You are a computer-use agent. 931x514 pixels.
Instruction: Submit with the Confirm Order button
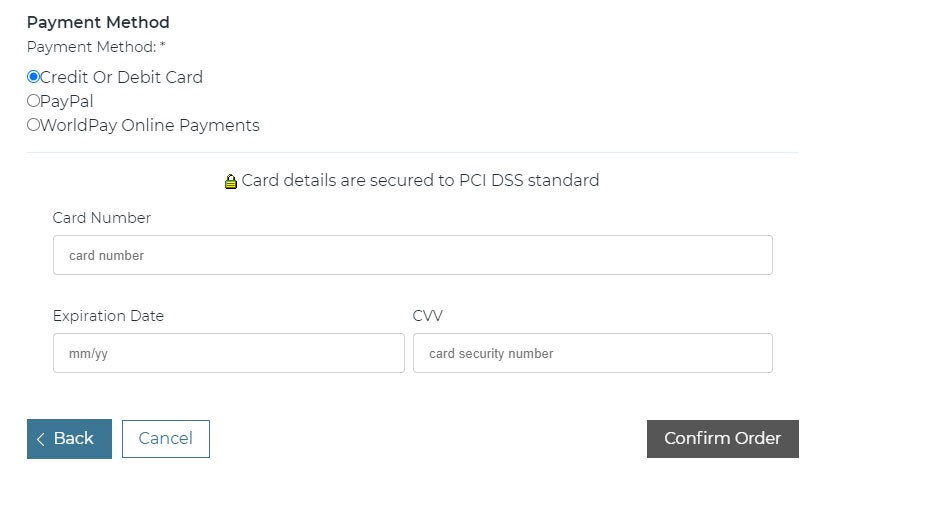[x=722, y=439]
